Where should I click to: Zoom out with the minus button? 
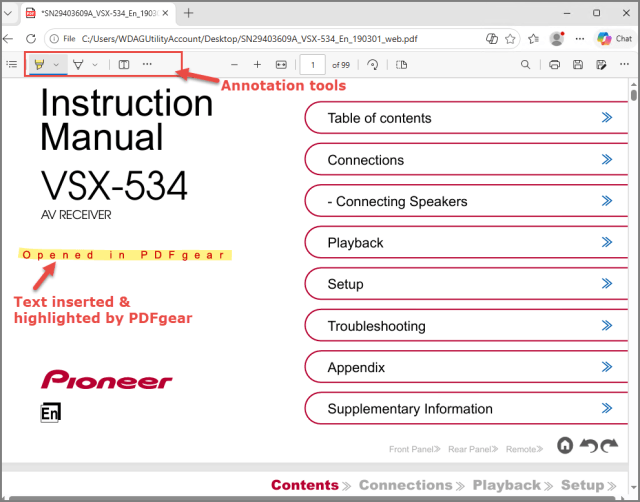point(234,64)
